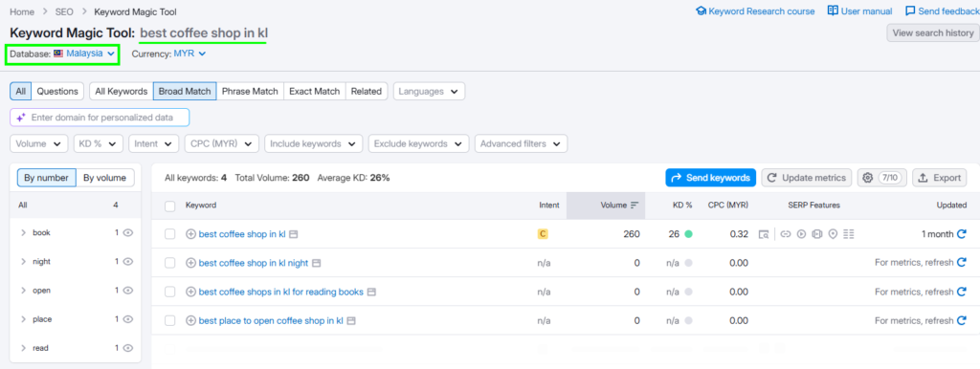Open the Intent filter dropdown
This screenshot has width=980, height=369.
(154, 143)
